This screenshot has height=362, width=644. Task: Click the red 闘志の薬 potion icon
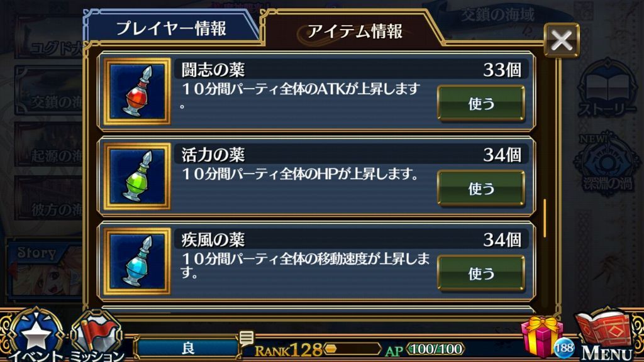pos(136,91)
